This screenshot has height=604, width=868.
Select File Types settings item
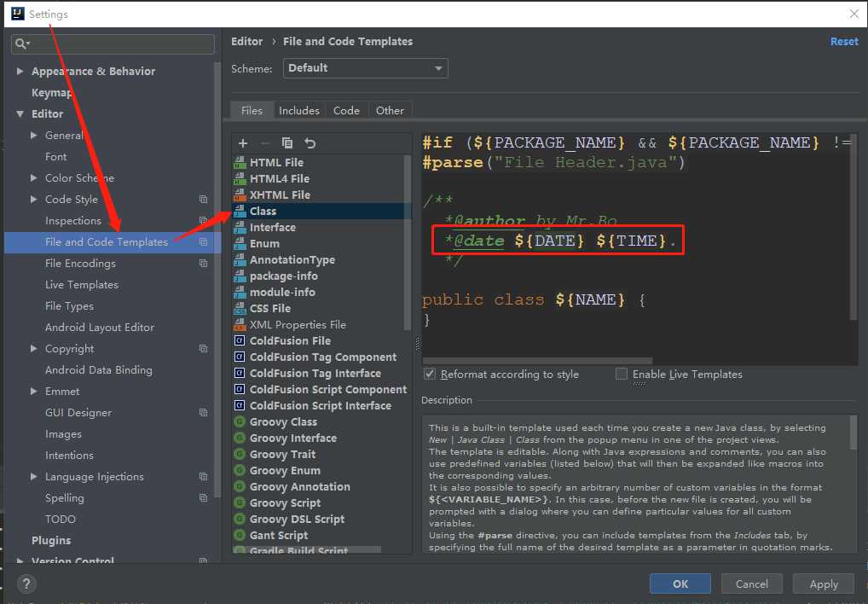click(69, 306)
